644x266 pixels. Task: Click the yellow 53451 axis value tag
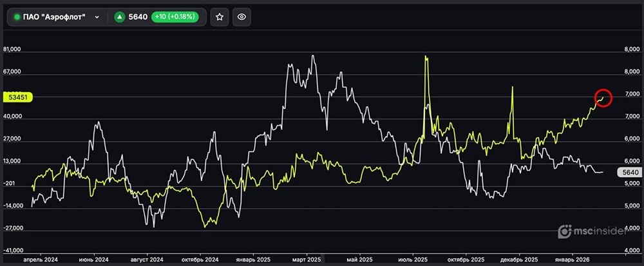pyautogui.click(x=18, y=97)
